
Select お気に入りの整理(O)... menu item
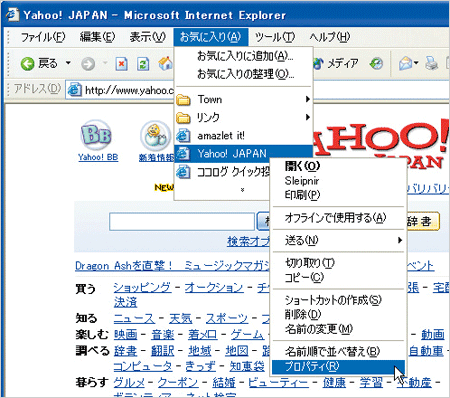pos(243,74)
